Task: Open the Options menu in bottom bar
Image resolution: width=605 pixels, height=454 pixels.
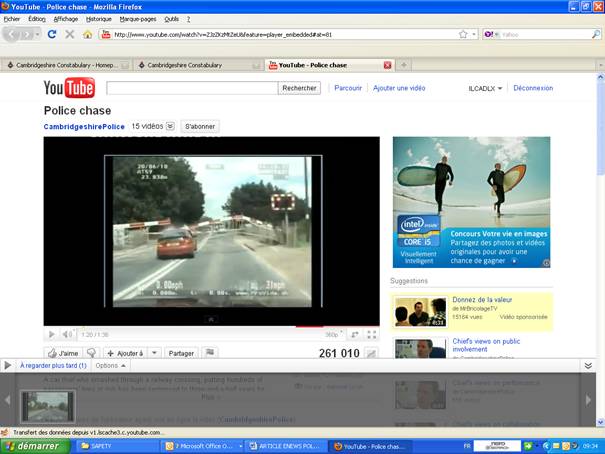Action: point(110,365)
